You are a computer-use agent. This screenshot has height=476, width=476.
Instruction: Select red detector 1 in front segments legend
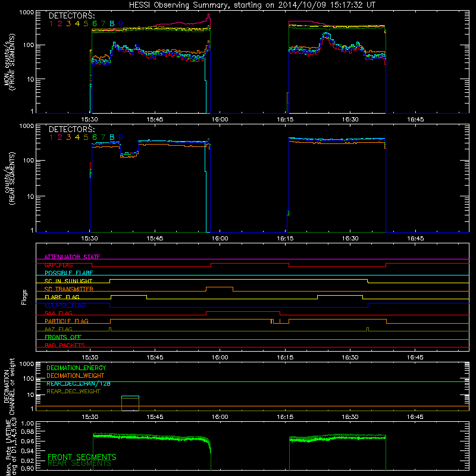[x=51, y=24]
